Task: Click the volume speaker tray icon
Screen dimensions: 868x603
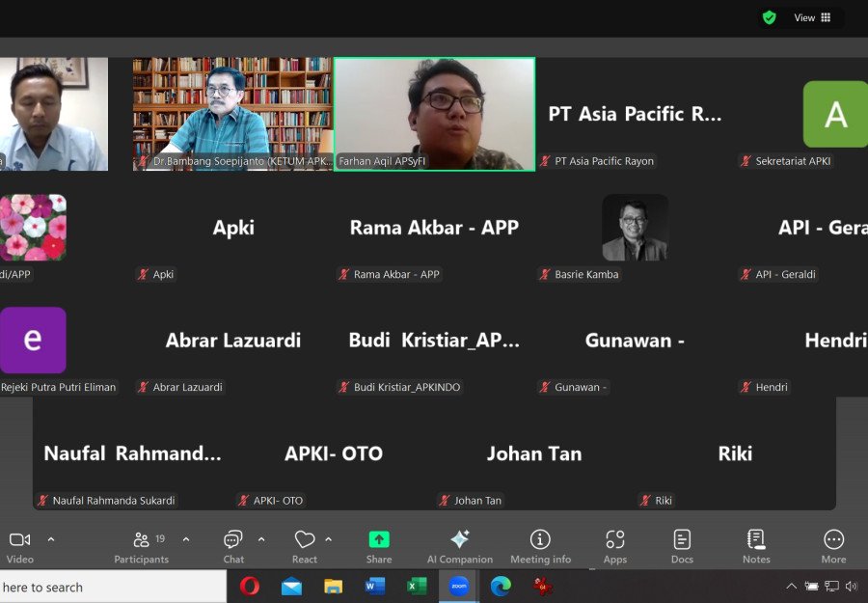Action: tap(852, 586)
